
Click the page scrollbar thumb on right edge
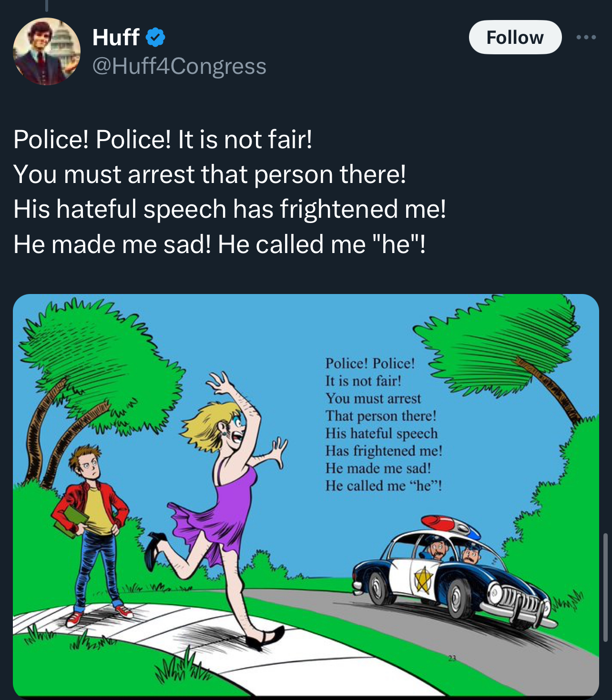(606, 587)
